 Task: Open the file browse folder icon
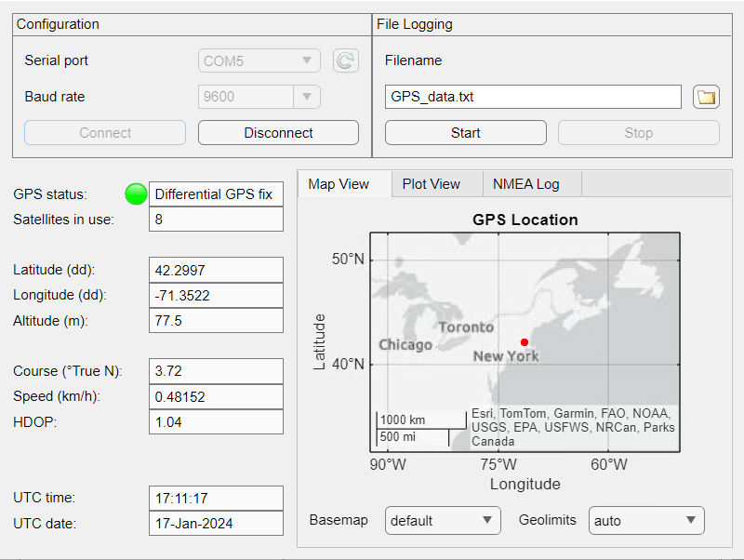[706, 97]
